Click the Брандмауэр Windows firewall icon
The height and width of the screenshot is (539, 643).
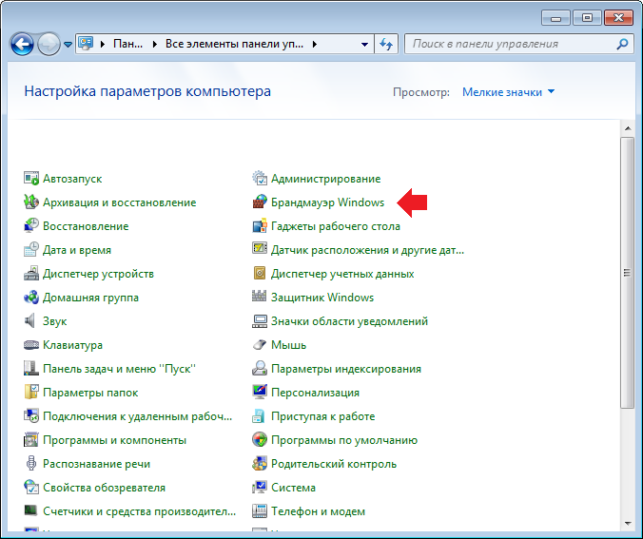pos(259,202)
